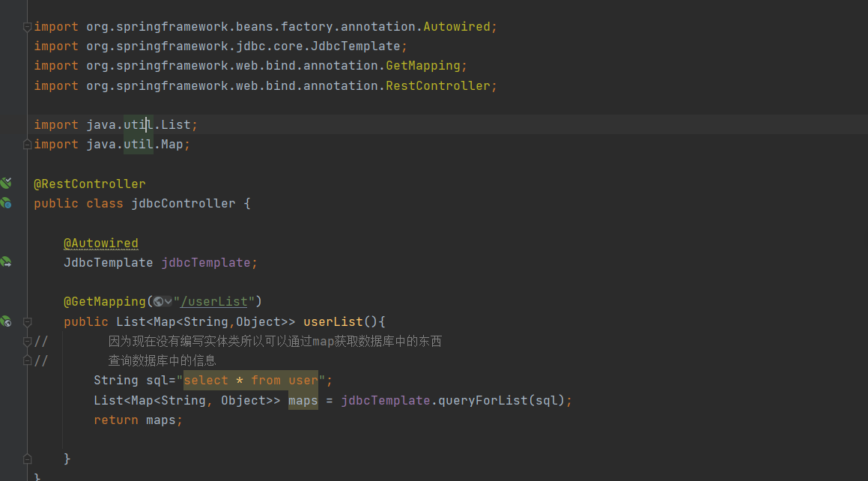
Task: Open the /userList mapping link
Action: [x=213, y=302]
